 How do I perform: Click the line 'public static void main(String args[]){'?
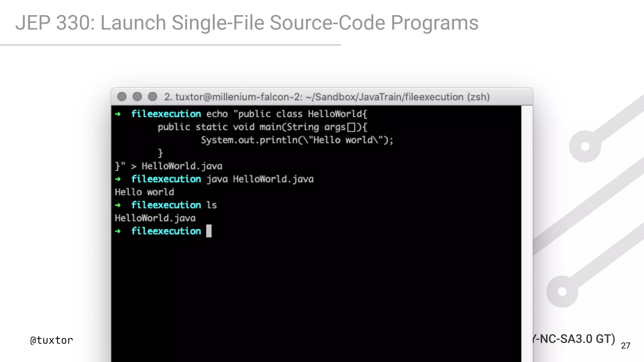262,127
